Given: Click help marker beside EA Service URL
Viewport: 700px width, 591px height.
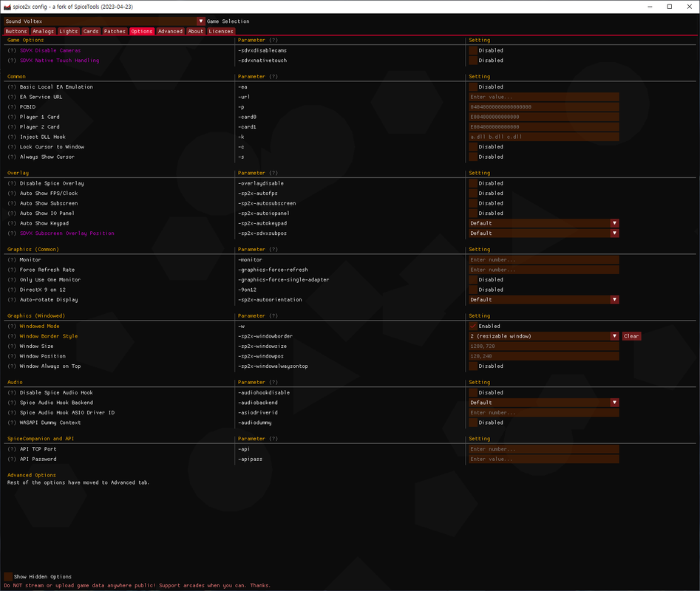Looking at the screenshot, I should tap(12, 97).
